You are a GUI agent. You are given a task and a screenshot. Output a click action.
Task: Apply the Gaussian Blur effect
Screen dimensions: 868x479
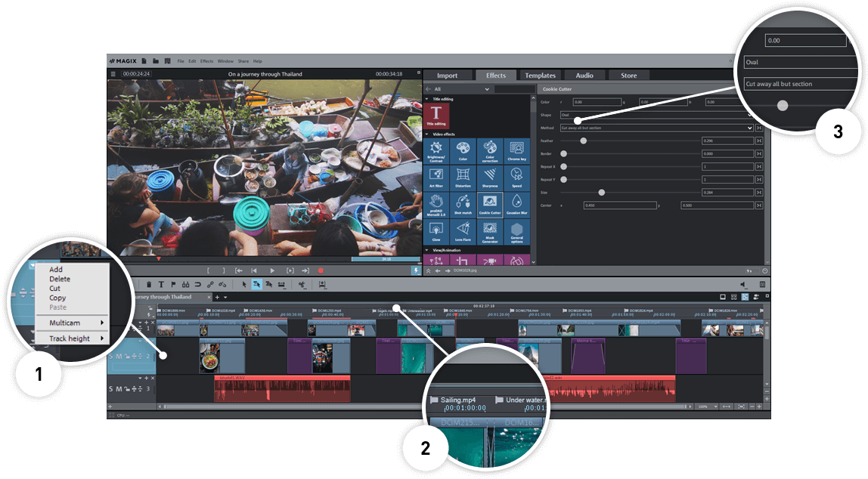(x=518, y=205)
